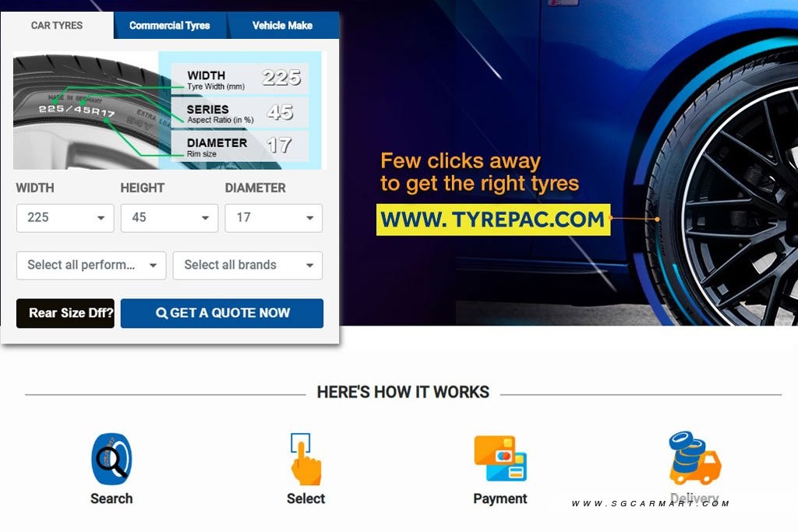
Task: Click the magnifier icon inside the quote button
Action: pos(161,313)
